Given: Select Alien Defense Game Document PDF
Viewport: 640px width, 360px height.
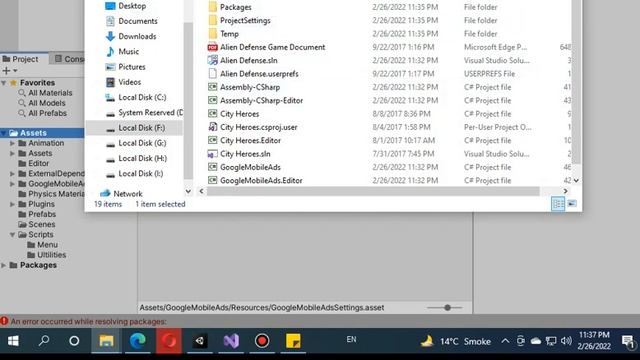Looking at the screenshot, I should pos(272,47).
